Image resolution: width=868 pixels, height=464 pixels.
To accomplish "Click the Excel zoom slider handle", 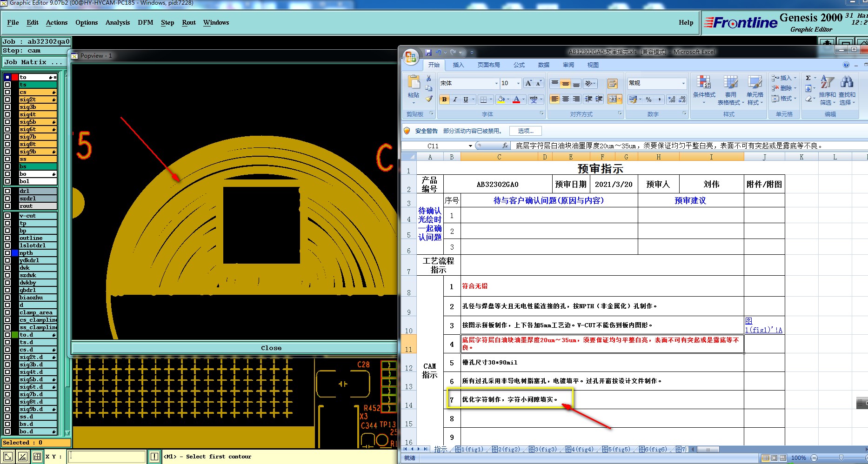I will (841, 458).
